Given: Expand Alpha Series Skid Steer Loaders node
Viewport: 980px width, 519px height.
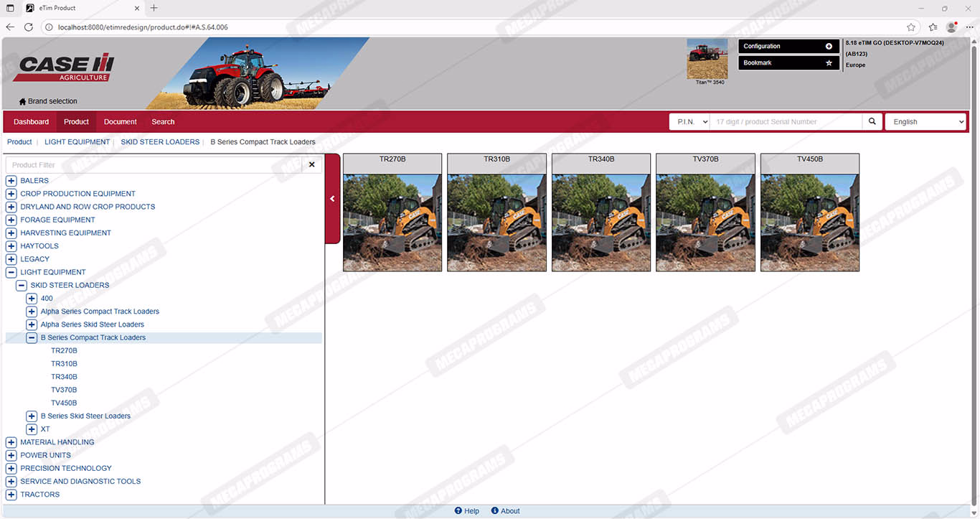Looking at the screenshot, I should pos(32,325).
